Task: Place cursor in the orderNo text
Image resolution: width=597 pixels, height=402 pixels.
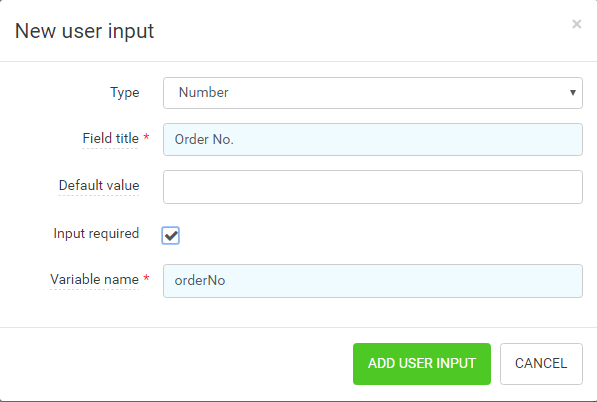Action: pyautogui.click(x=200, y=281)
